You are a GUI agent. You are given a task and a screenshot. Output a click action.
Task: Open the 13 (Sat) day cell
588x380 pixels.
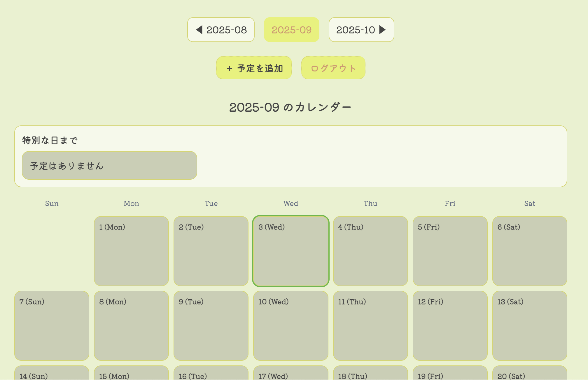530,326
